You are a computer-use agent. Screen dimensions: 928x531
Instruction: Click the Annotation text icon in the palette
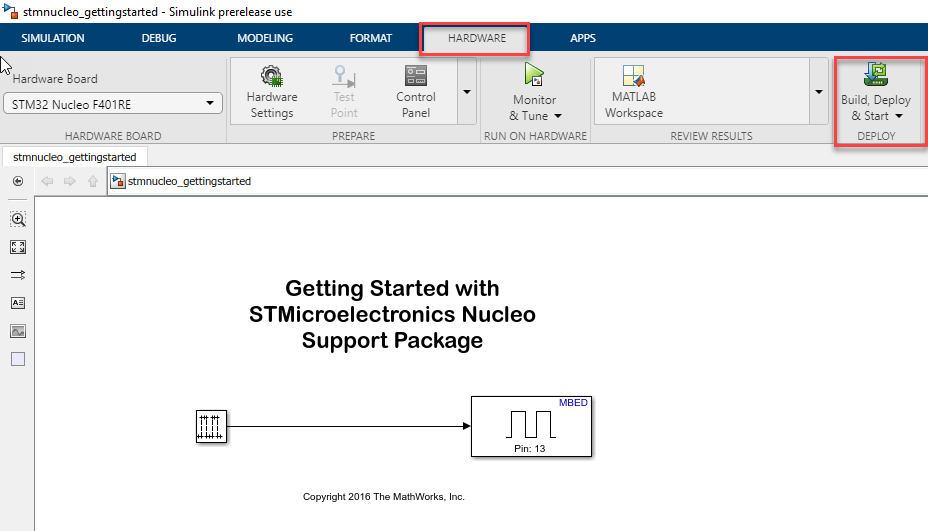(18, 303)
